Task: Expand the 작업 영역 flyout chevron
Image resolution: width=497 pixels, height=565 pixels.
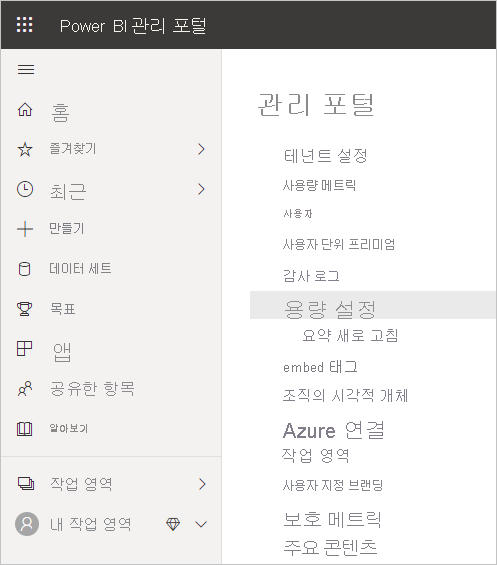Action: point(202,484)
